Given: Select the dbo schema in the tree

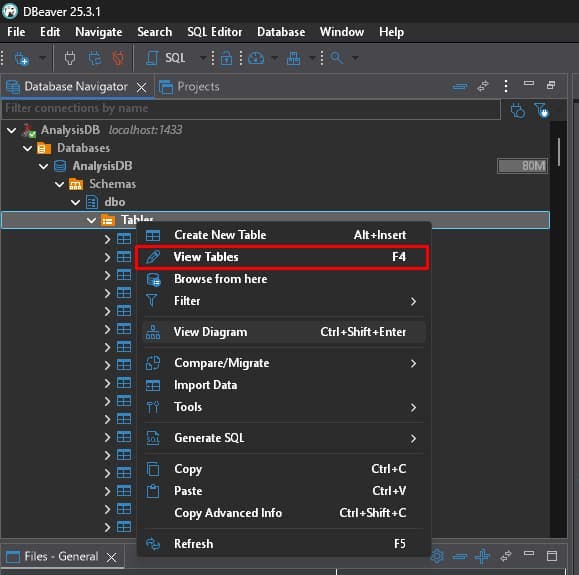Looking at the screenshot, I should tap(114, 202).
